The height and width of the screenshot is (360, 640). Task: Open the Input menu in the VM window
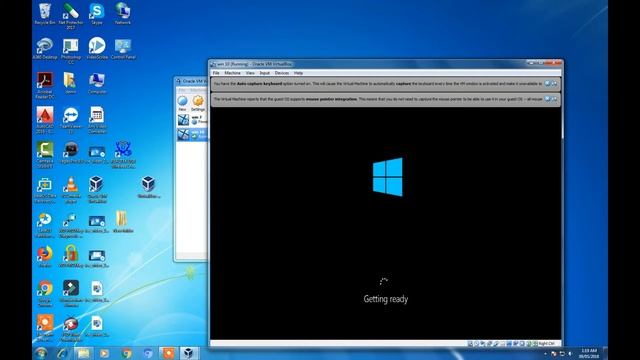click(264, 73)
